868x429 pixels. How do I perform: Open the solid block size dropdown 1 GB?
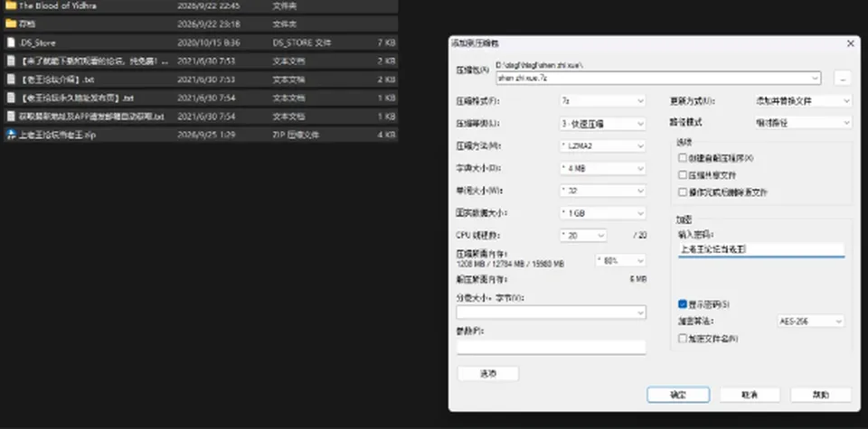[x=602, y=213]
